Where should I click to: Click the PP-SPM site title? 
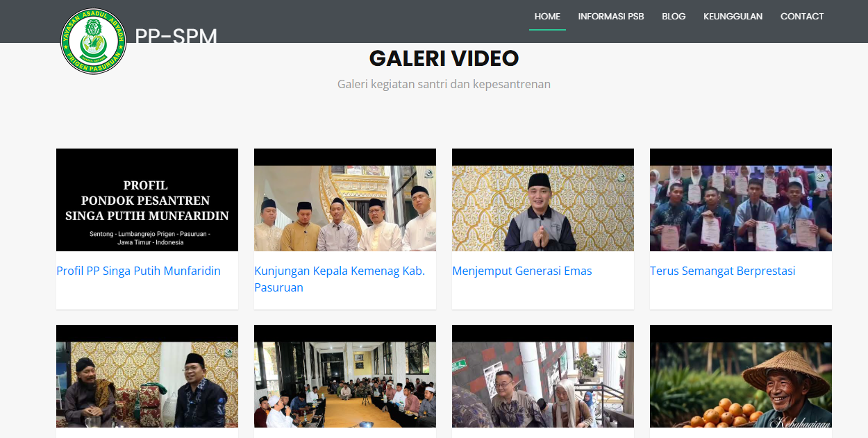(x=176, y=36)
